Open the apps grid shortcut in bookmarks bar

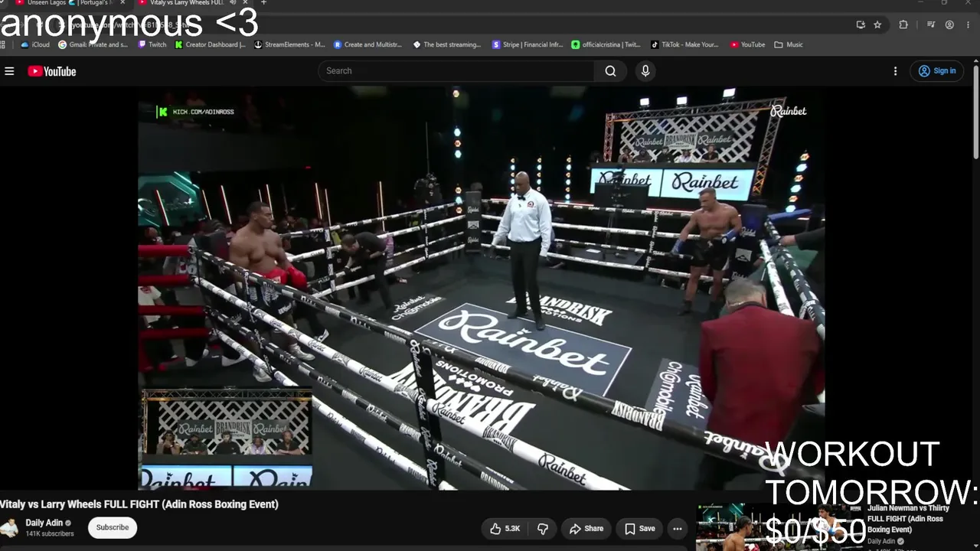pos(4,44)
